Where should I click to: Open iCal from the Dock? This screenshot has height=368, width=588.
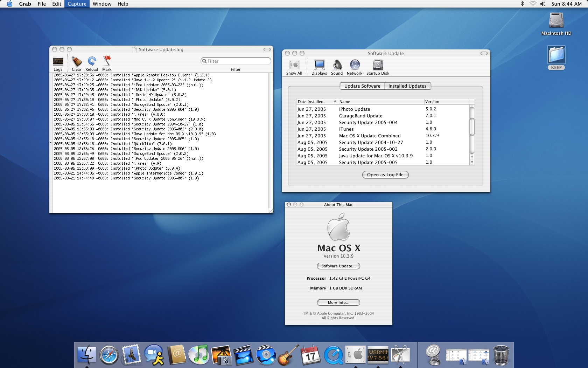click(311, 355)
